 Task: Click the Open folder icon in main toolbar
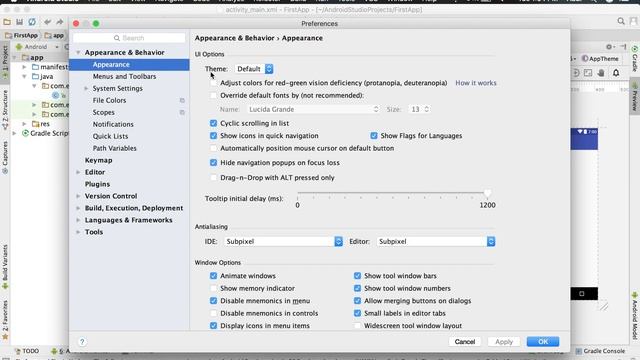(7, 22)
